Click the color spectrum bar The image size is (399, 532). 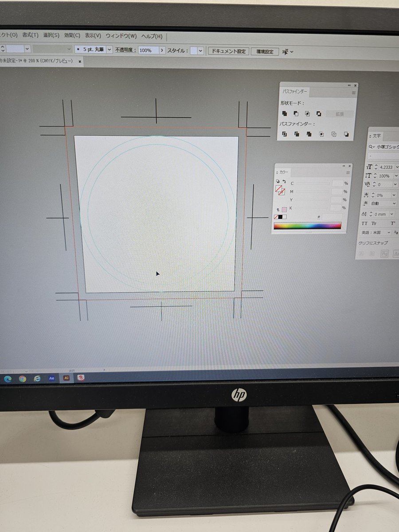pos(307,226)
